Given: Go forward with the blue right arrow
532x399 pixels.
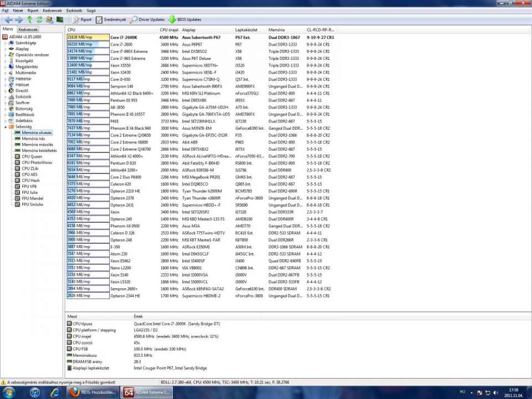Looking at the screenshot, I should click(x=19, y=20).
